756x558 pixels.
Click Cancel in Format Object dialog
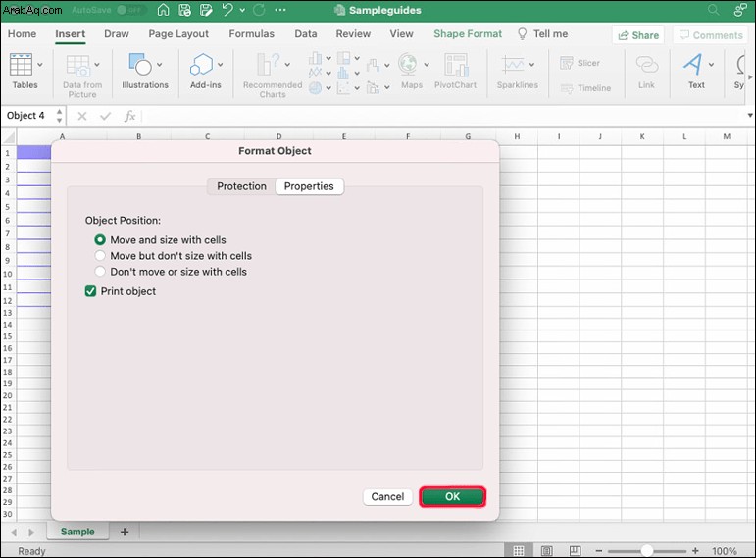(387, 497)
